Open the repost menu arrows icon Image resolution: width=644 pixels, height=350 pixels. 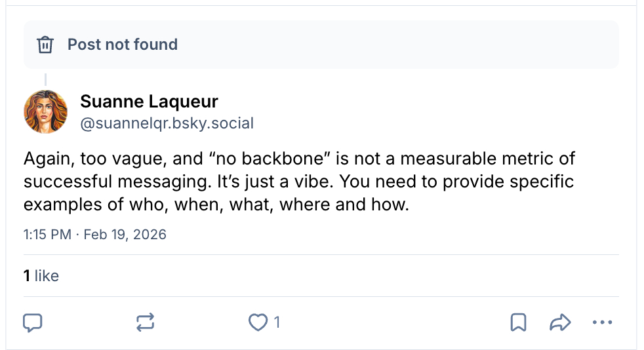click(145, 322)
